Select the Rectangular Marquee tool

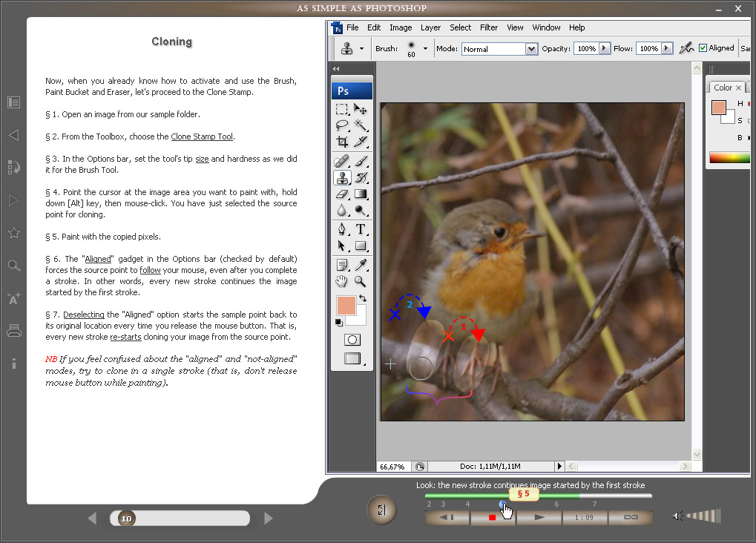click(x=342, y=109)
